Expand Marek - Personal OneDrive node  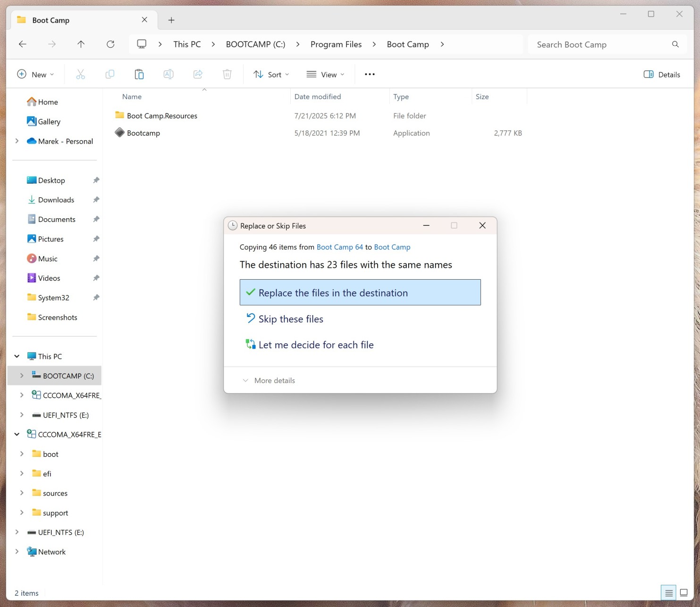(x=17, y=141)
